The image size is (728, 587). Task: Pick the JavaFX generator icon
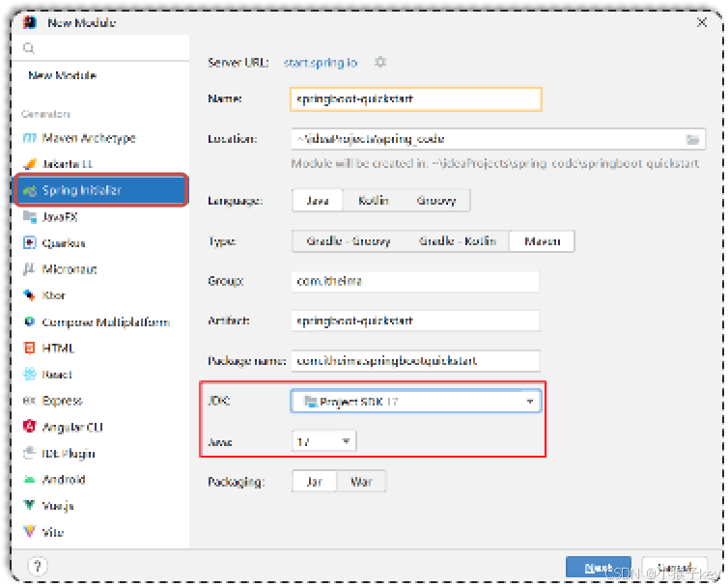[x=29, y=216]
